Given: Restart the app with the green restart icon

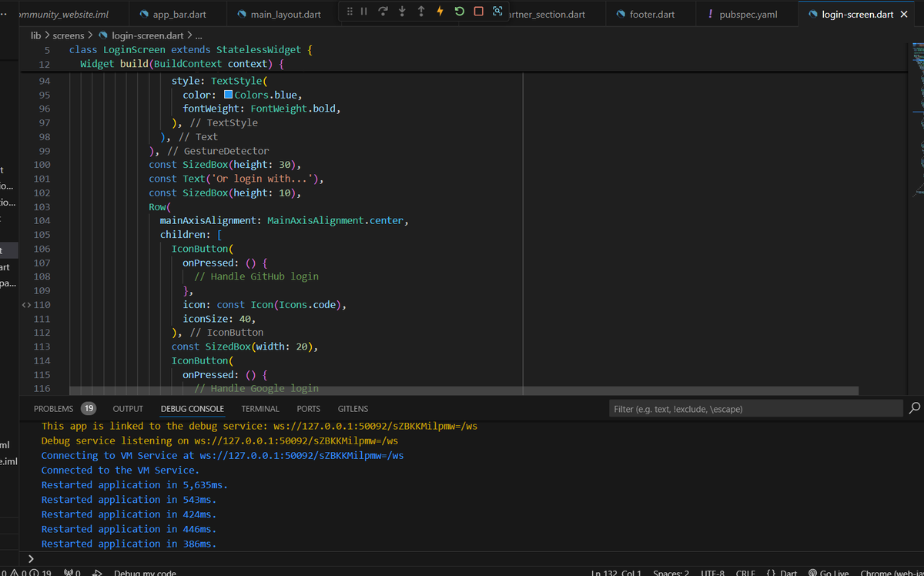Looking at the screenshot, I should click(x=460, y=12).
